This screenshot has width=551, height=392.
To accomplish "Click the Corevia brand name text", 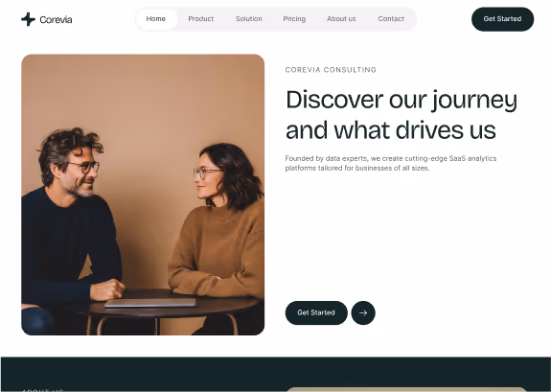I will coord(56,20).
